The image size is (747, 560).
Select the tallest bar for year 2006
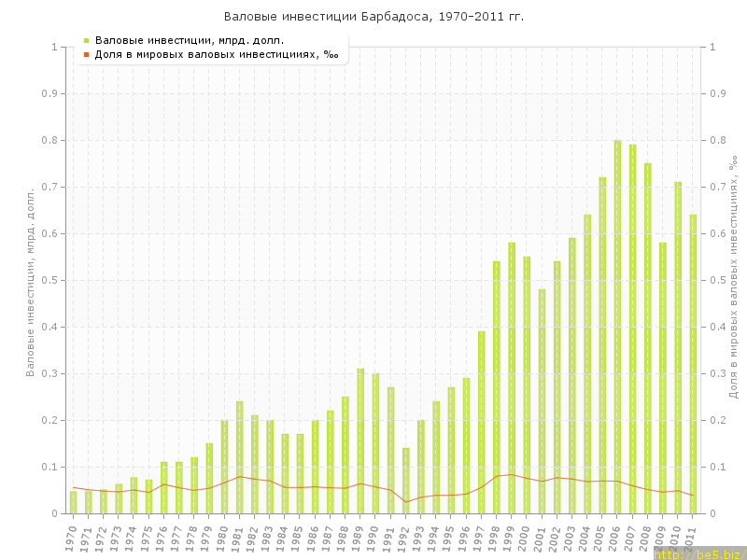pos(617,327)
